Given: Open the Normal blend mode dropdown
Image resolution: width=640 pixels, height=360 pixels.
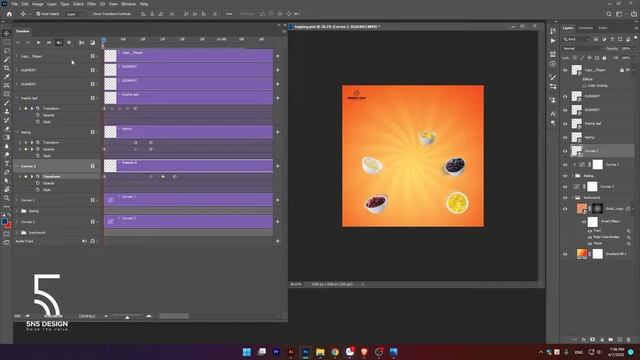Looking at the screenshot, I should pyautogui.click(x=582, y=49).
